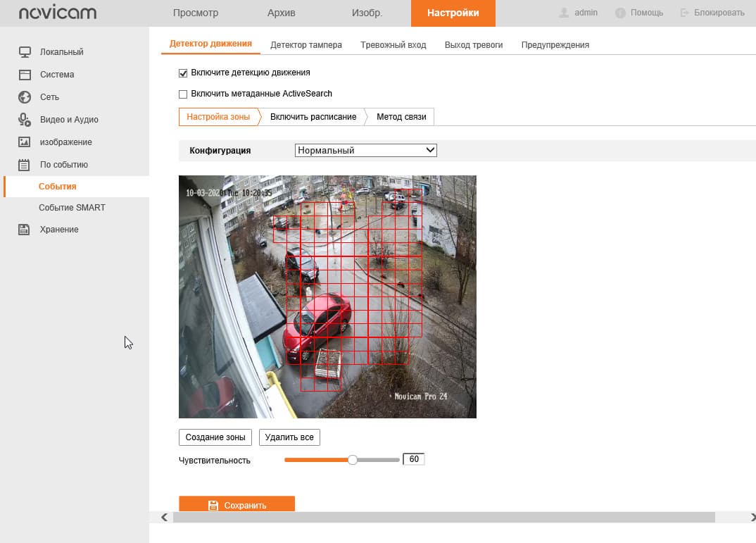Click the sensitivity value field showing 60

pos(414,459)
